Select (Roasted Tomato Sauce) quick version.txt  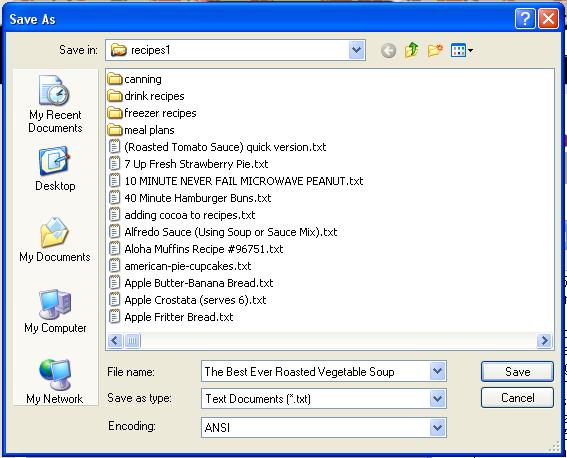coord(217,147)
